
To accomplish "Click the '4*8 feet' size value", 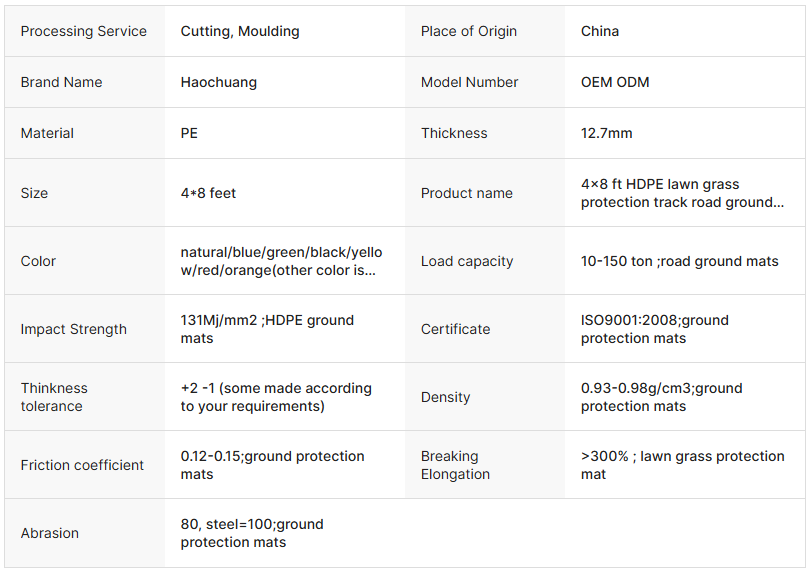I will [208, 193].
